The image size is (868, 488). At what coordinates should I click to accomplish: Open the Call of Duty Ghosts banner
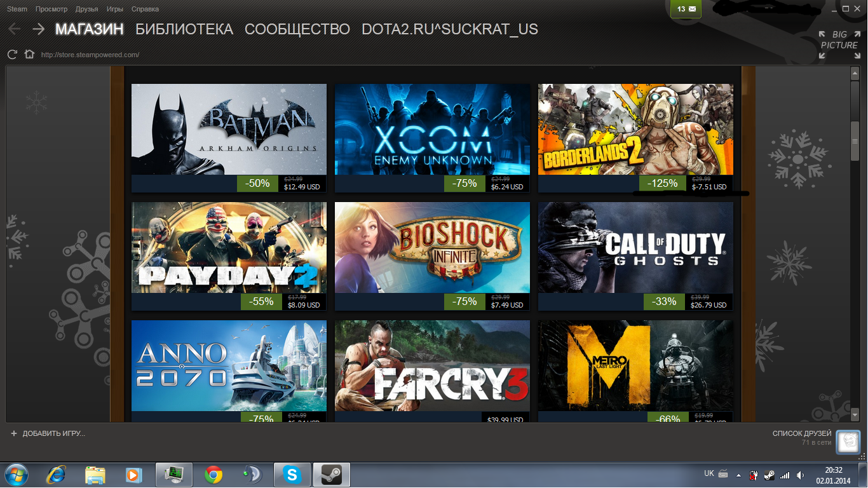pos(635,248)
